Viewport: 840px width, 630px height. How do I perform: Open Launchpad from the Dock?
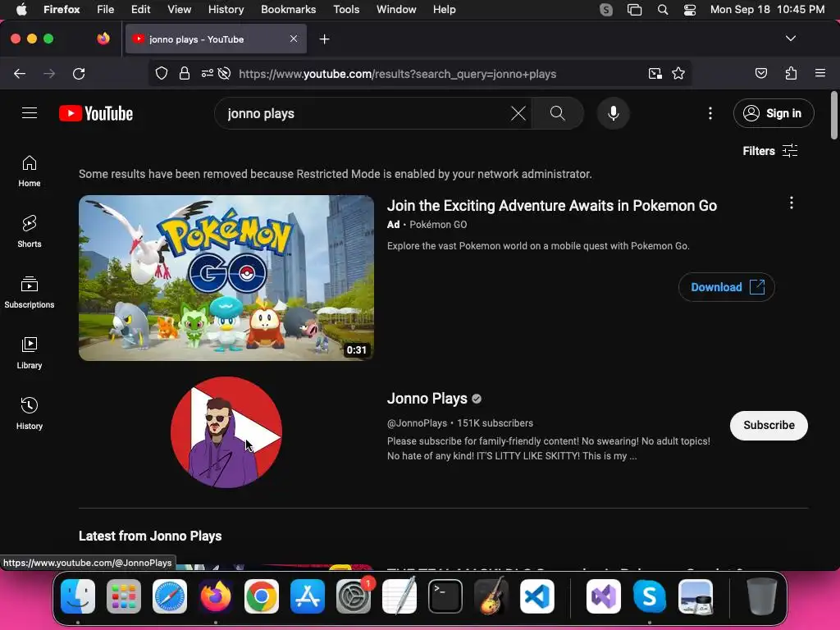point(124,596)
